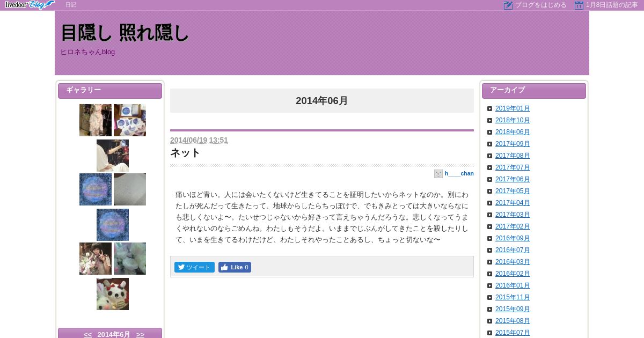Go to next month with >> arrow
The width and height of the screenshot is (644, 338).
pos(140,335)
